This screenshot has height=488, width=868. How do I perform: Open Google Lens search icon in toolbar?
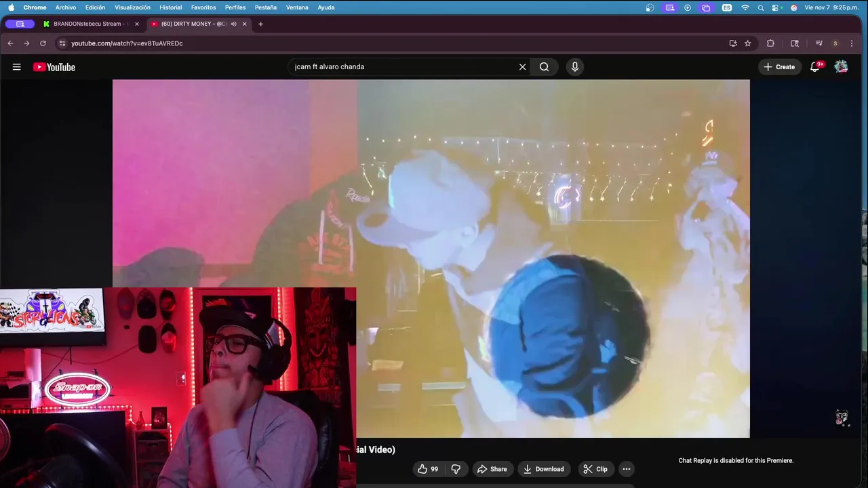pos(795,43)
